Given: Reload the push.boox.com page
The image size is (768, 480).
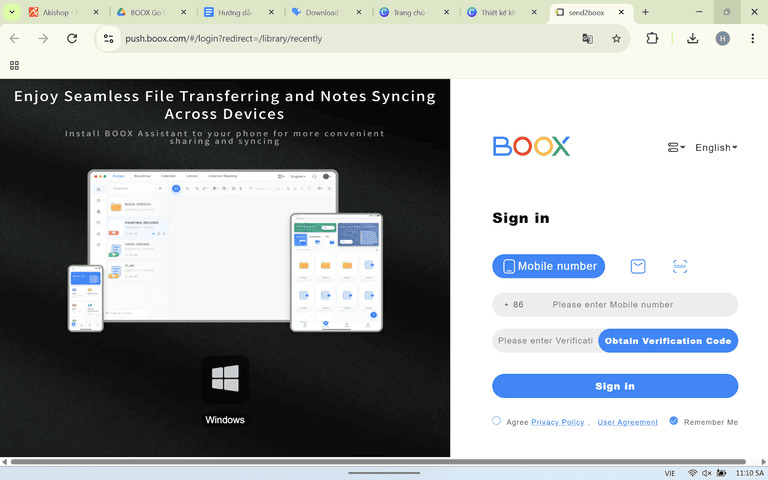Looking at the screenshot, I should 72,38.
